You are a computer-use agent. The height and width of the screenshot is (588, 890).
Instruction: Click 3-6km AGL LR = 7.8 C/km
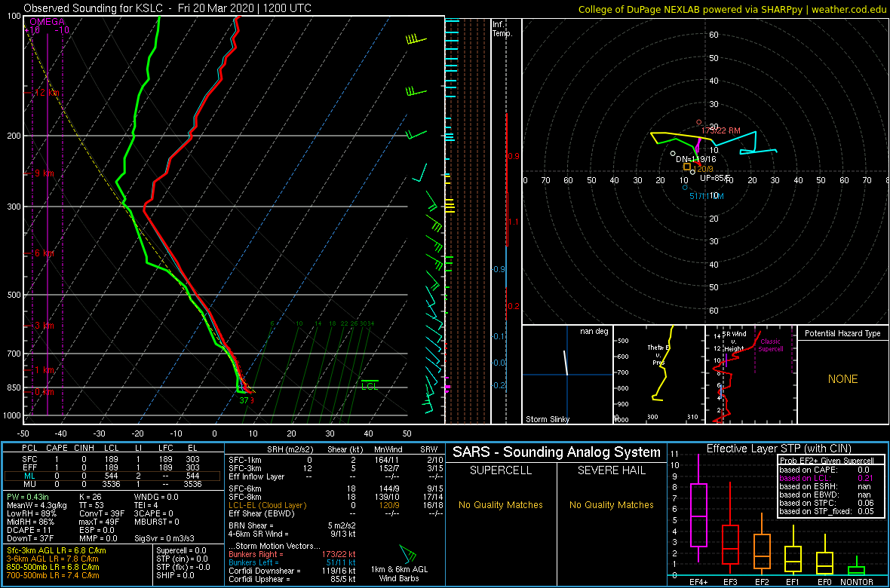(x=53, y=559)
